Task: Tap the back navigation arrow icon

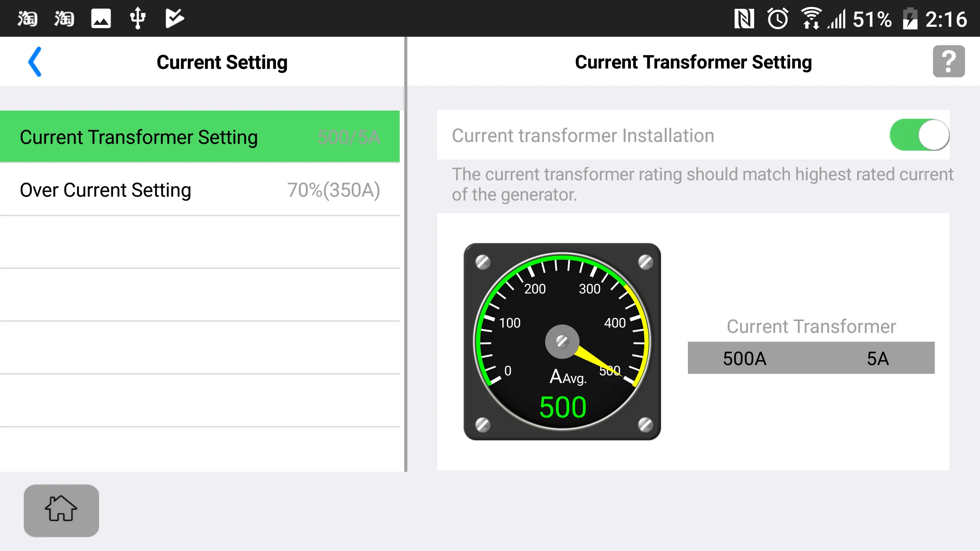Action: click(35, 61)
